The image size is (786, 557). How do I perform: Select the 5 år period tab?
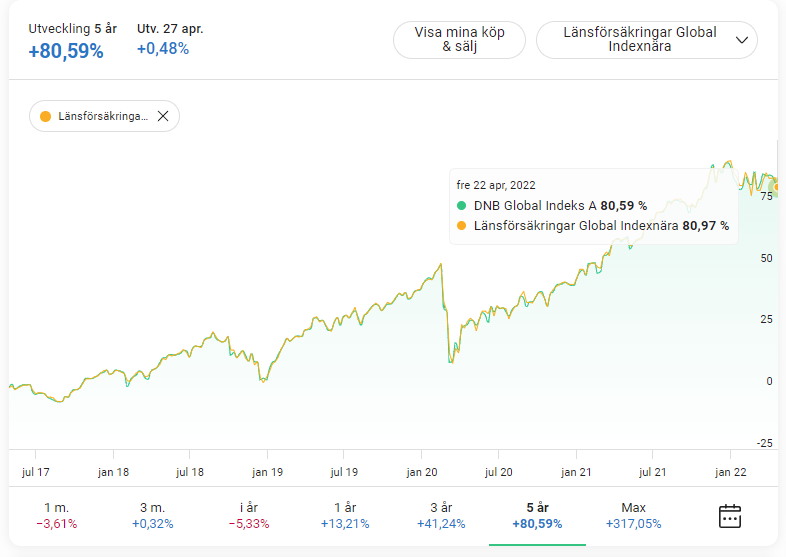(537, 515)
